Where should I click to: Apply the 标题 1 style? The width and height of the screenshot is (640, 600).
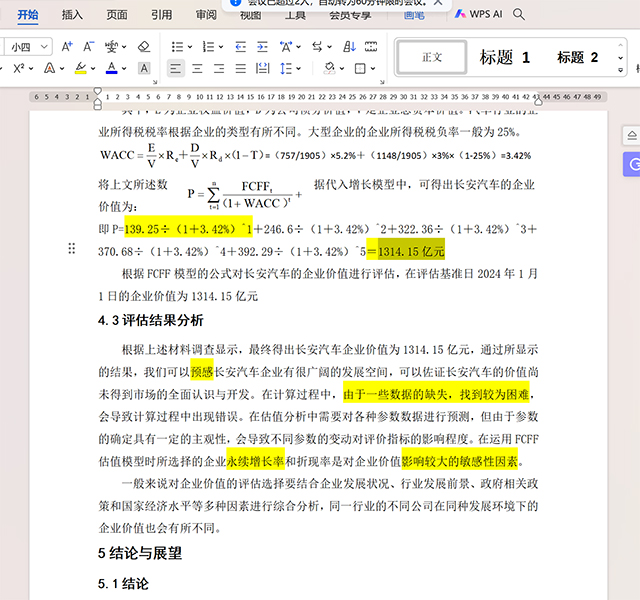(504, 57)
